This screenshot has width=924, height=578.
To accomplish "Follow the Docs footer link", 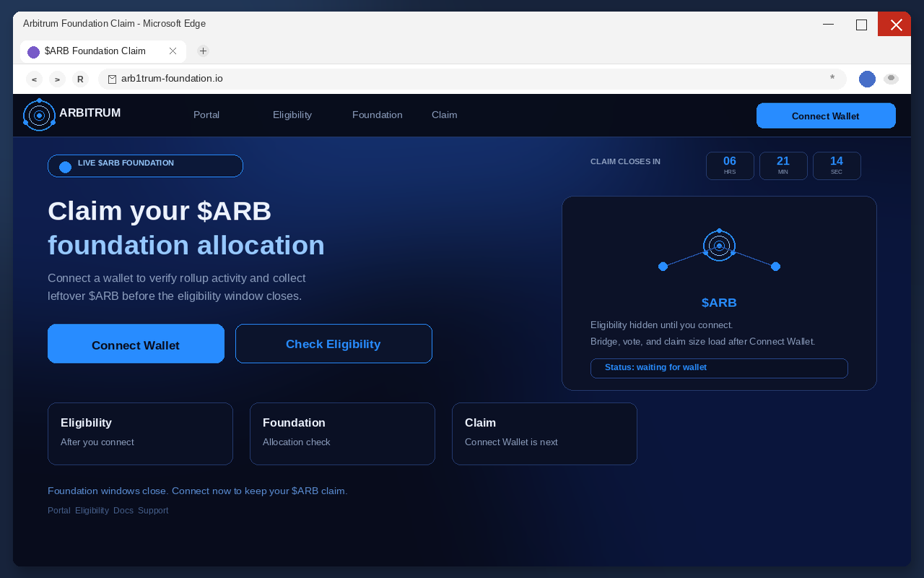I will tap(123, 510).
